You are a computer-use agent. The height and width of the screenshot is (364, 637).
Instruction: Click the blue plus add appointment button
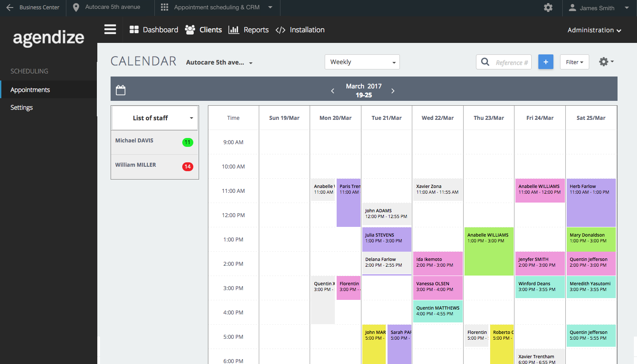[545, 62]
